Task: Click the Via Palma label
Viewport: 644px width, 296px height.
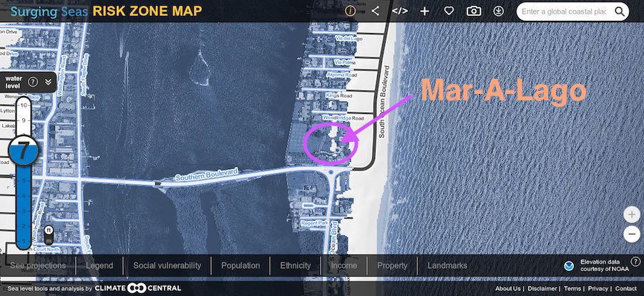Action: [x=346, y=62]
